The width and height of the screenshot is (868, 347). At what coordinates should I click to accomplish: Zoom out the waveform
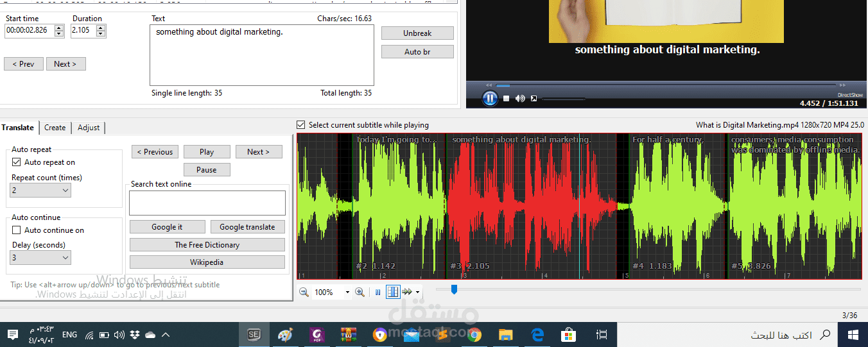click(x=304, y=292)
